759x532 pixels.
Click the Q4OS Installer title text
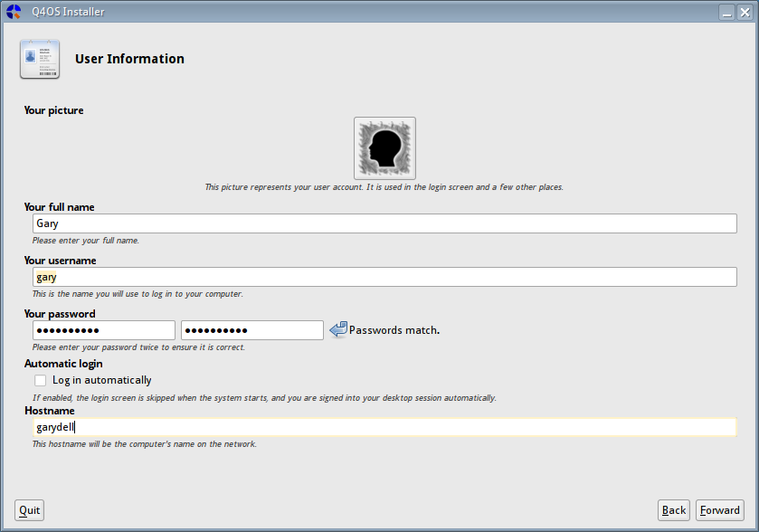pos(68,12)
